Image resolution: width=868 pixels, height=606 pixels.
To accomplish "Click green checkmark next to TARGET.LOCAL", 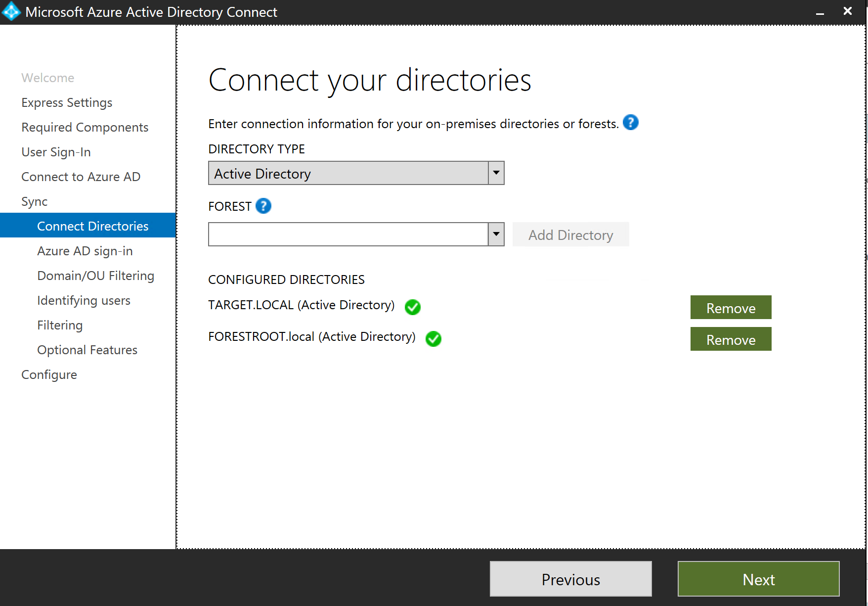I will 412,307.
